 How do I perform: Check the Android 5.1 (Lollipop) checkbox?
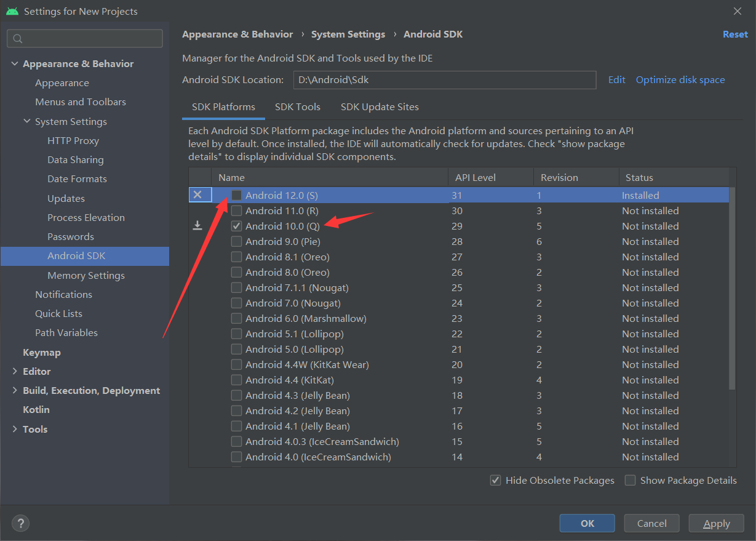click(x=237, y=334)
